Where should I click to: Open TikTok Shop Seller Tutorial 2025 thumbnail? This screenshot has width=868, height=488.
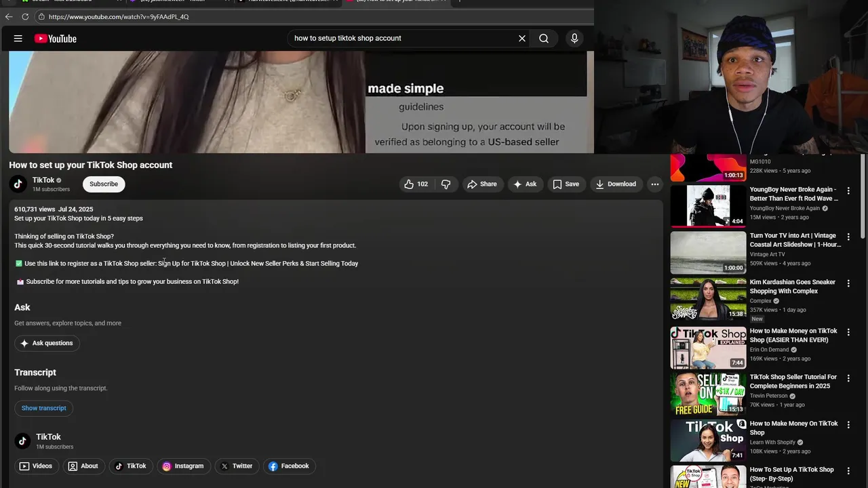[x=708, y=394]
